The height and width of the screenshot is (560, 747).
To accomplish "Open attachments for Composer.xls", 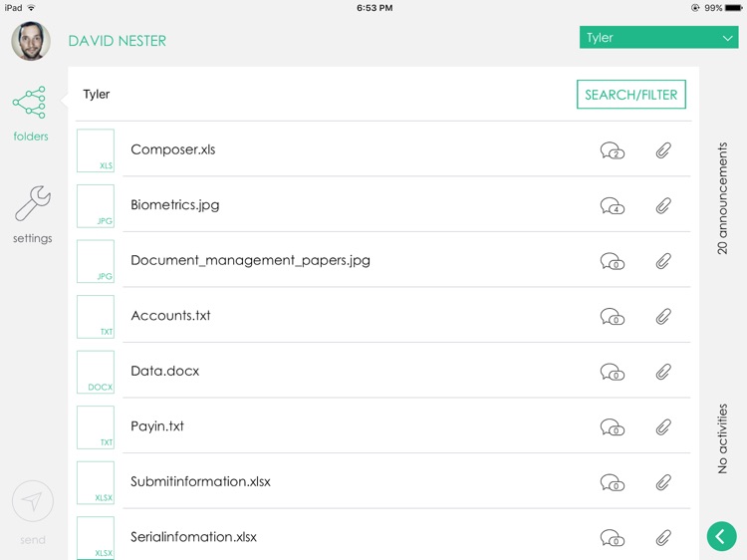I will pyautogui.click(x=663, y=150).
